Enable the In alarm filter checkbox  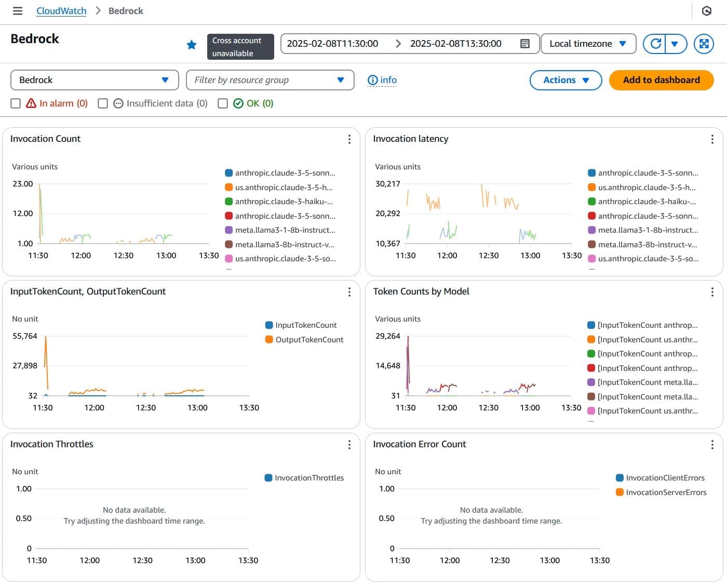pyautogui.click(x=16, y=103)
